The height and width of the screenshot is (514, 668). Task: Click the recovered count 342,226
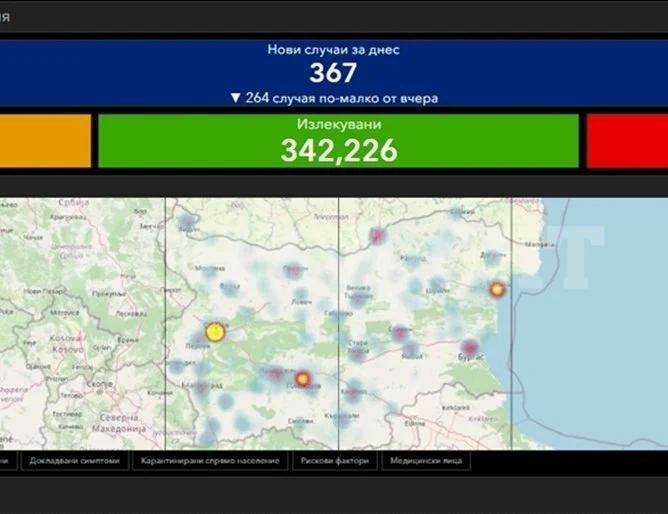339,151
